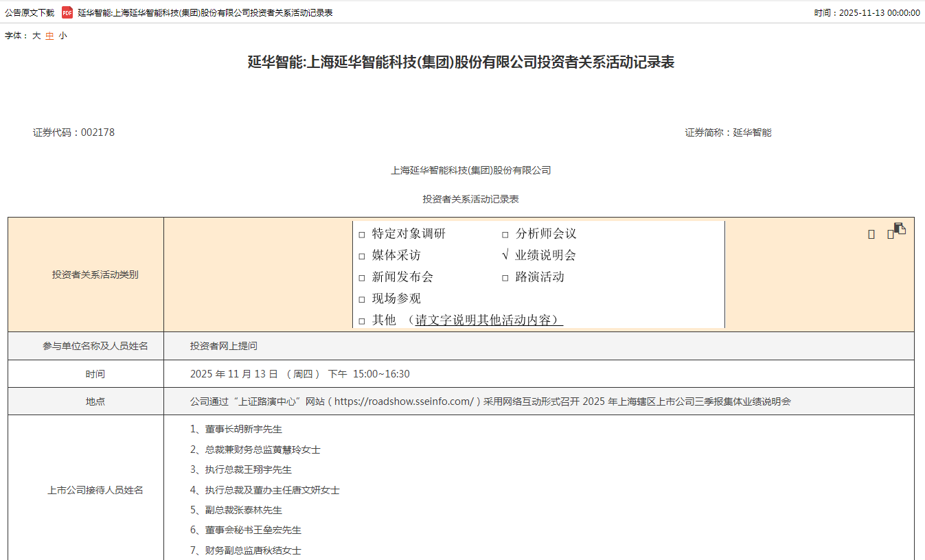925x560 pixels.
Task: Click the checked 业绩说明会 mark
Action: [x=505, y=255]
